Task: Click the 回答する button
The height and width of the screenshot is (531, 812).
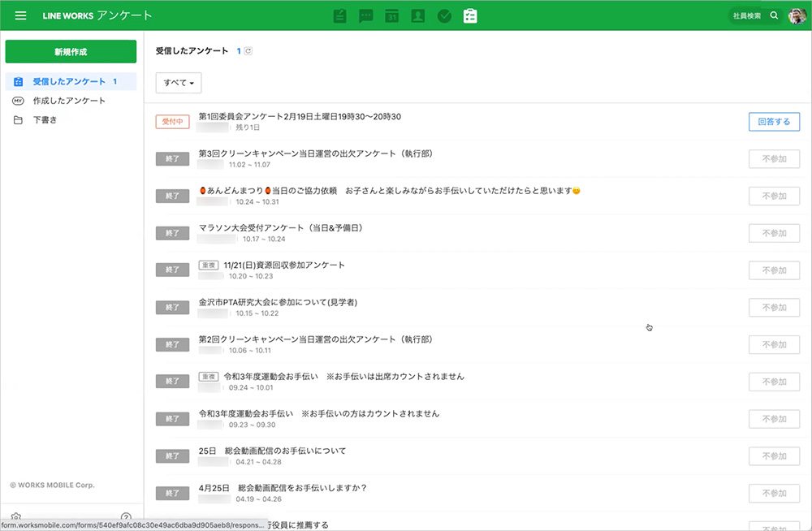Action: point(773,122)
